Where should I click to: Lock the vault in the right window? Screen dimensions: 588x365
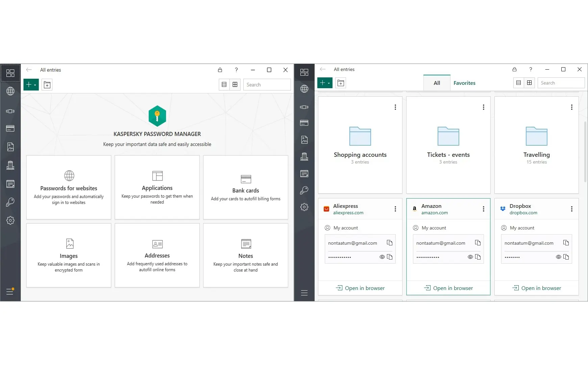[x=514, y=69]
